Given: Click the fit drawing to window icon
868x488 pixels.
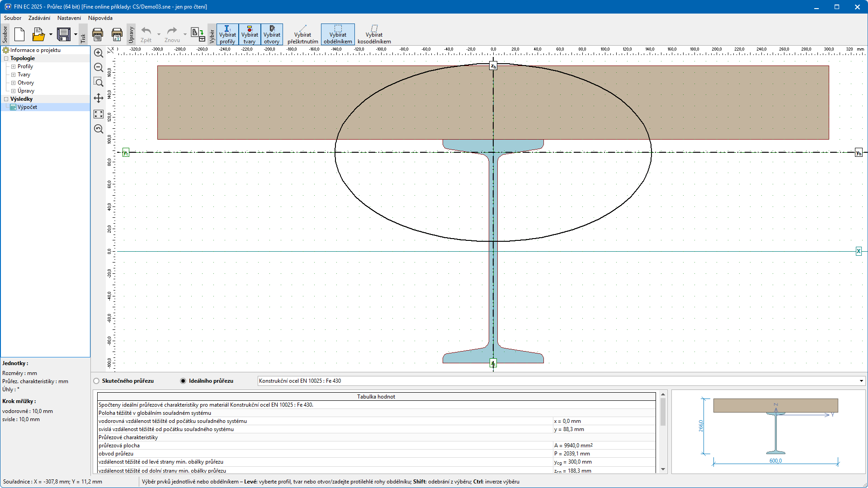Looking at the screenshot, I should coord(98,114).
